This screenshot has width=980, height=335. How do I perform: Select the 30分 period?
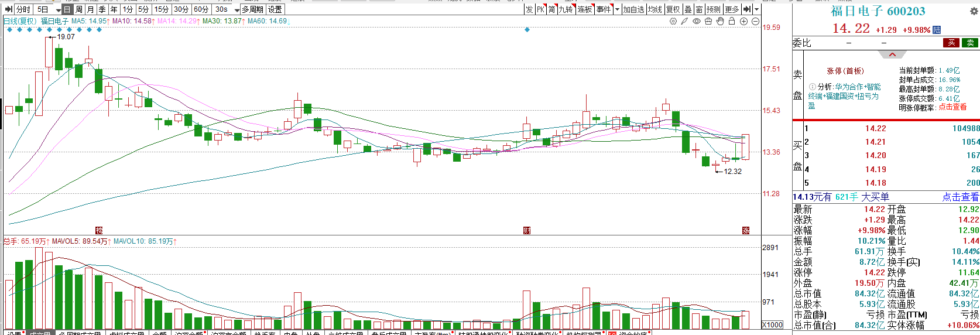[181, 9]
